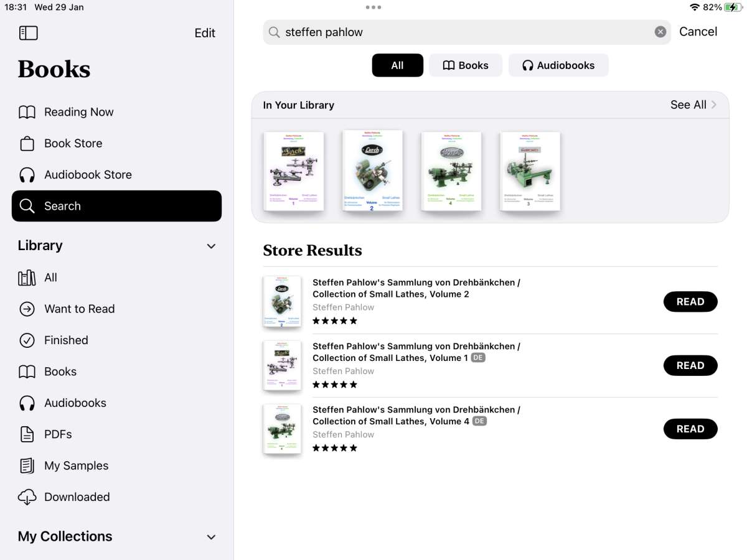Filter results by Books tab
Screen dimensions: 747x560
pyautogui.click(x=466, y=65)
